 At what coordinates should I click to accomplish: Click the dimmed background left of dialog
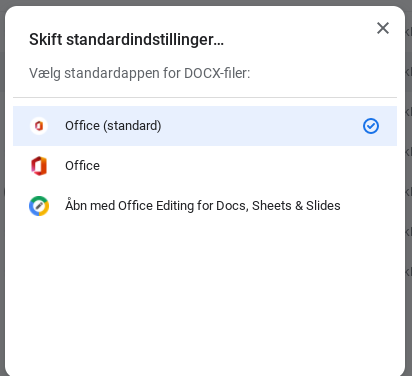(x=2, y=190)
